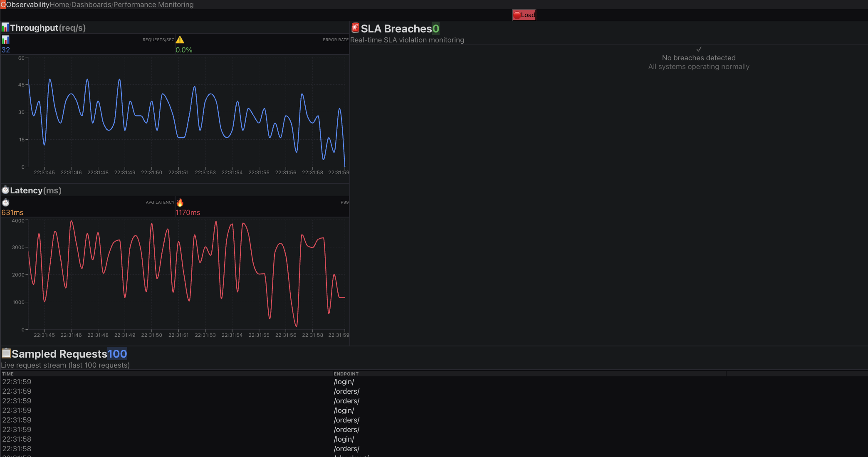This screenshot has width=868, height=457.
Task: Click the Latency stopwatch header icon
Action: pyautogui.click(x=5, y=190)
